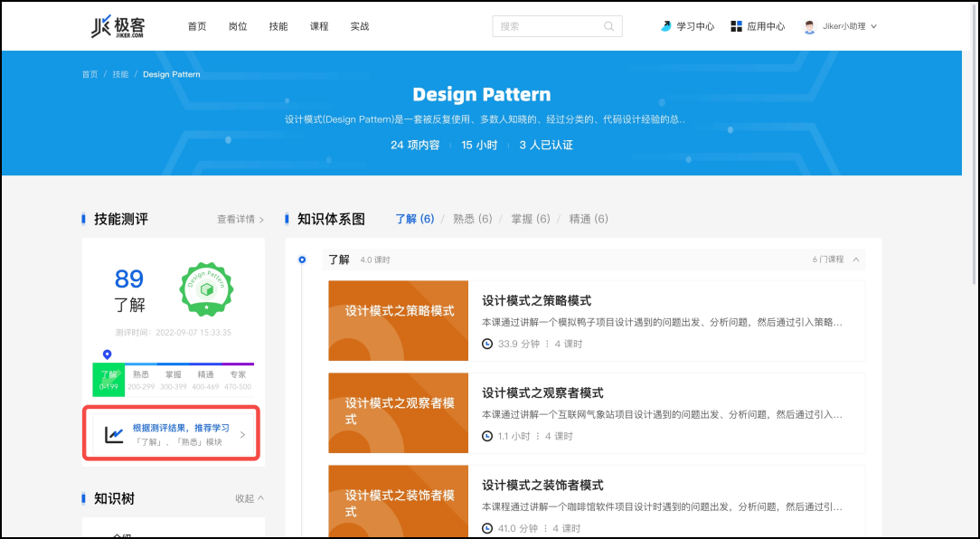The height and width of the screenshot is (539, 980).
Task: Click the 专家 470-500 level segment
Action: [238, 380]
